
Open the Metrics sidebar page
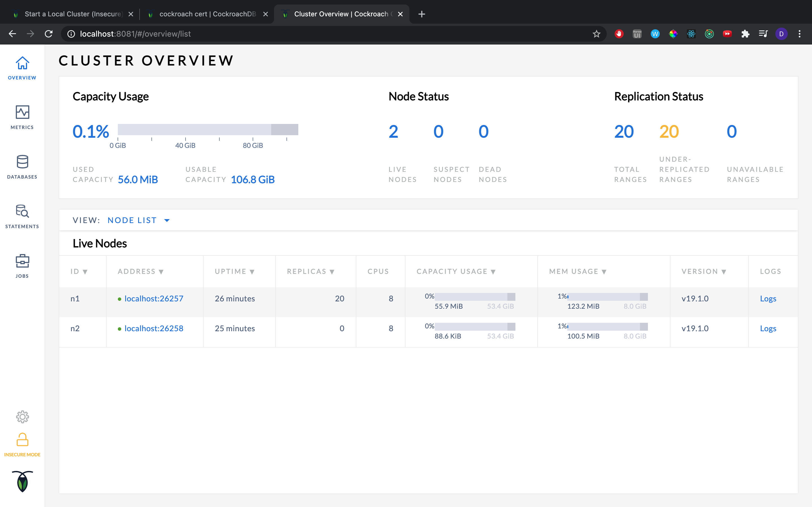(22, 117)
